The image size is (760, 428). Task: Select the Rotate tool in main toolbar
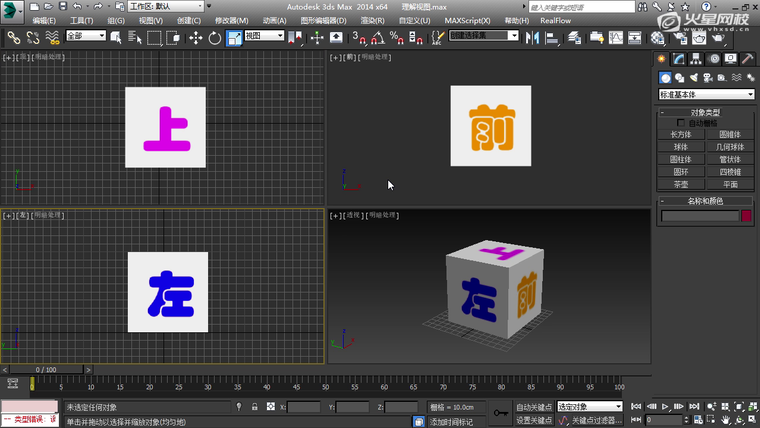(x=213, y=37)
